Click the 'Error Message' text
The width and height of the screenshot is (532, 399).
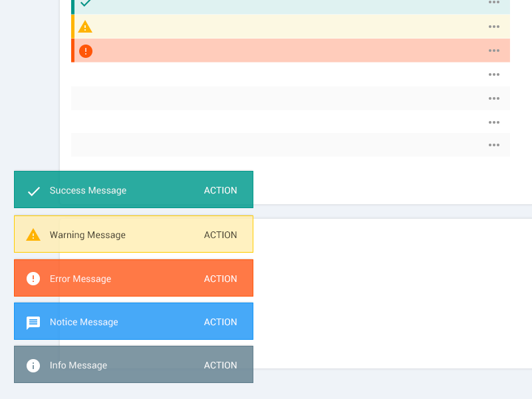(80, 279)
